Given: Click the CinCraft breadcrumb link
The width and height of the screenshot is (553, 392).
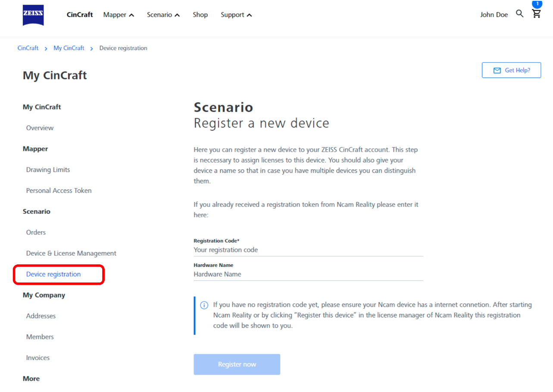Looking at the screenshot, I should (x=28, y=48).
